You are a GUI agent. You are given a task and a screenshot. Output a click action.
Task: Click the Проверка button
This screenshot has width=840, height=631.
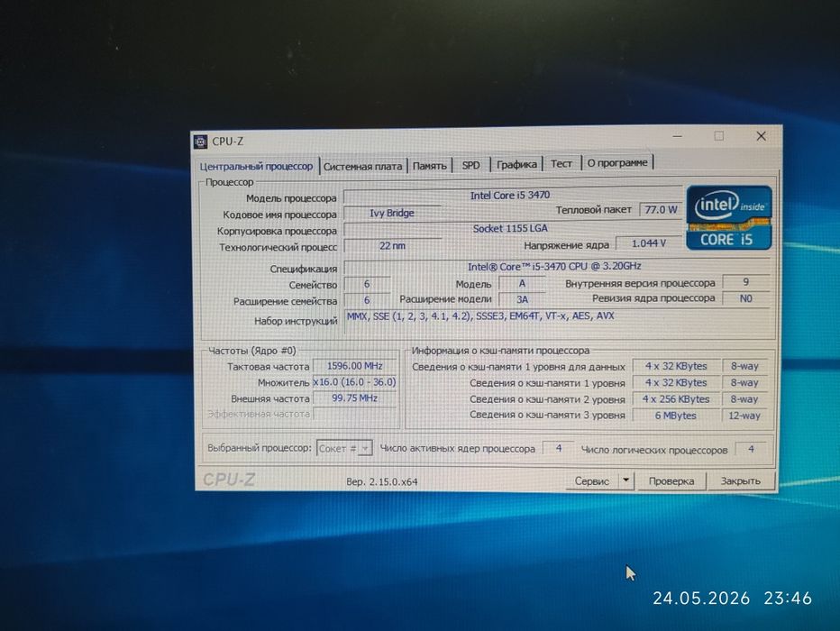click(x=671, y=481)
